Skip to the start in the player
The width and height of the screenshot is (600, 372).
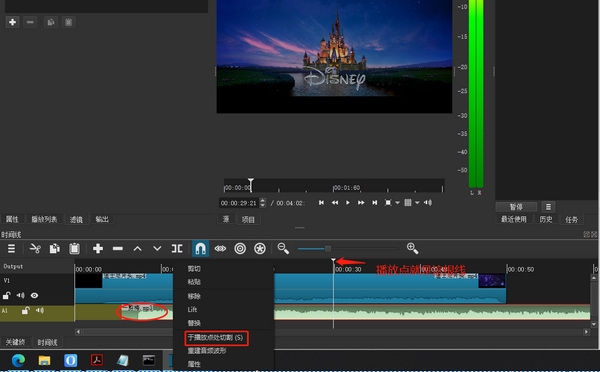point(321,202)
